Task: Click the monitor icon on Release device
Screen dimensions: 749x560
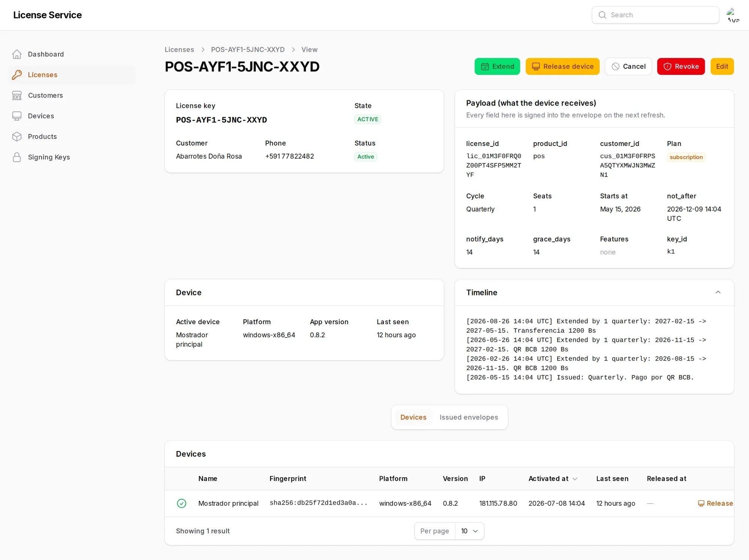Action: [536, 67]
